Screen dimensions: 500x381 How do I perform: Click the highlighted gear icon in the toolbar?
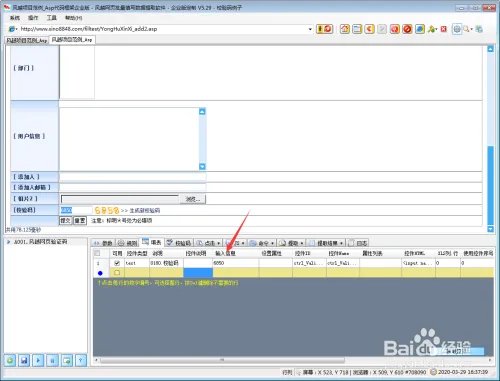[x=457, y=29]
